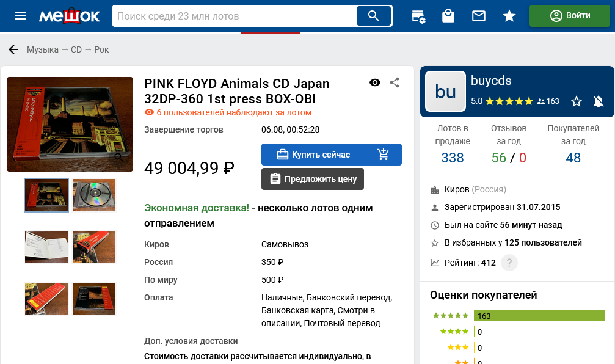Open the rating help question mark
The image size is (615, 364).
509,263
